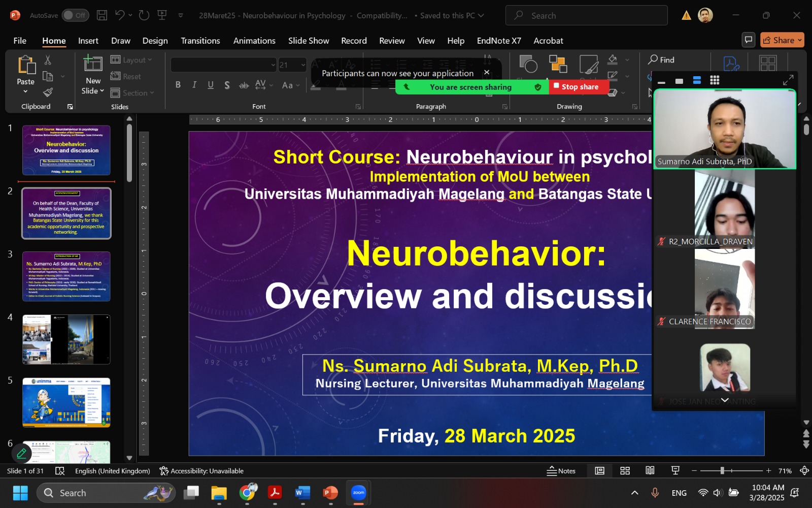The image size is (812, 508).
Task: Open Reading View from status bar
Action: point(650,471)
